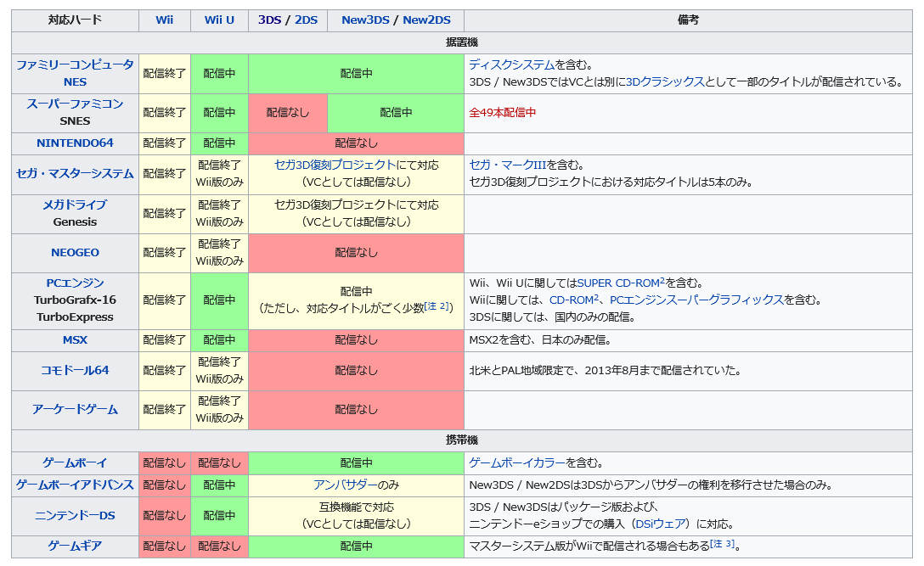Click the 対応ハード header cell
This screenshot has width=924, height=566.
click(x=75, y=20)
